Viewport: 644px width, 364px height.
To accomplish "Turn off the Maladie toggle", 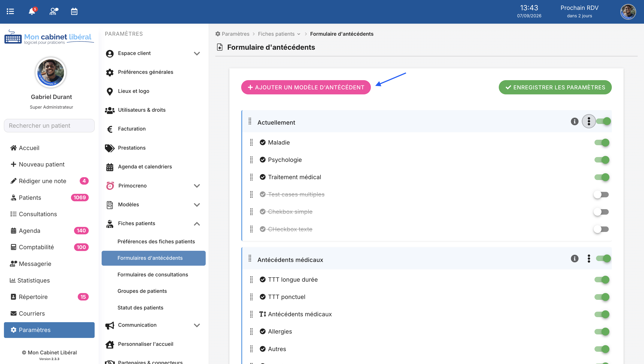I will (x=602, y=143).
